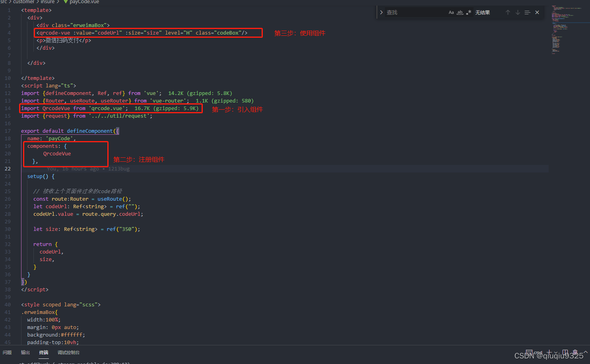Kill terminal with the trash icon
The width and height of the screenshot is (590, 364).
coord(575,352)
